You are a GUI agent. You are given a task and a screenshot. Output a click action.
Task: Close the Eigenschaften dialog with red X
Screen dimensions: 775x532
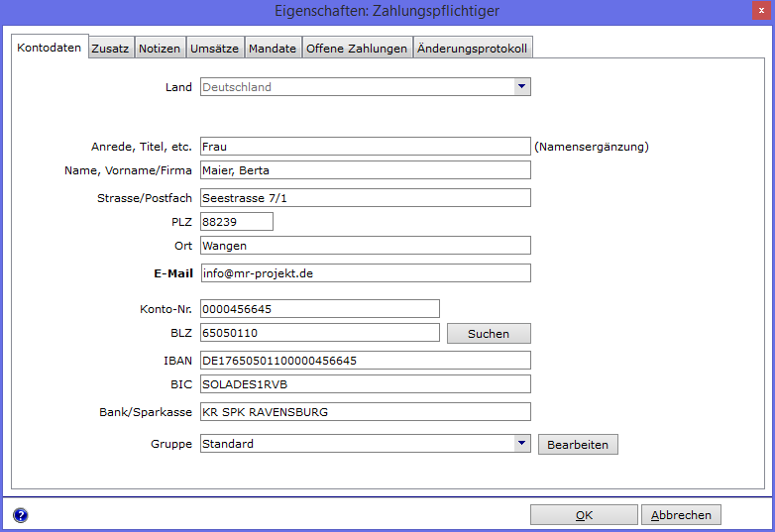761,10
